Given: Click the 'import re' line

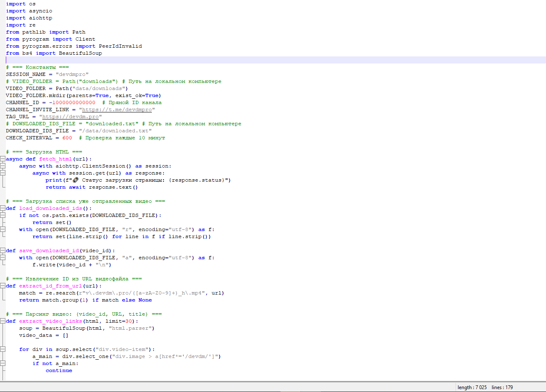Looking at the screenshot, I should pyautogui.click(x=21, y=25).
